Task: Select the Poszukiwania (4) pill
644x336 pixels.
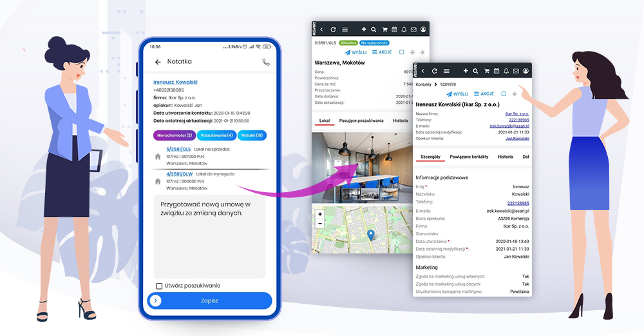Action: 216,135
